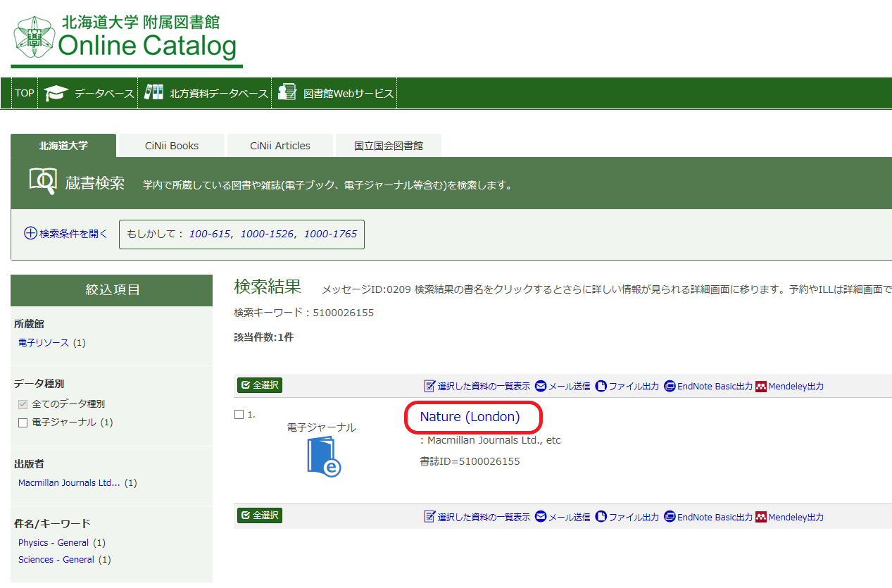Open the Nature (London) title link

click(x=470, y=417)
